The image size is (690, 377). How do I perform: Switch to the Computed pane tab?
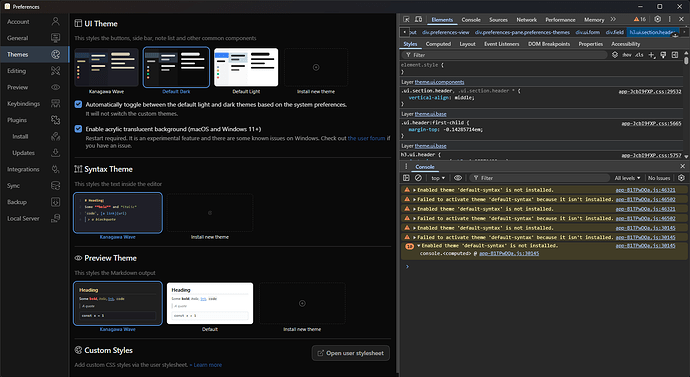438,44
